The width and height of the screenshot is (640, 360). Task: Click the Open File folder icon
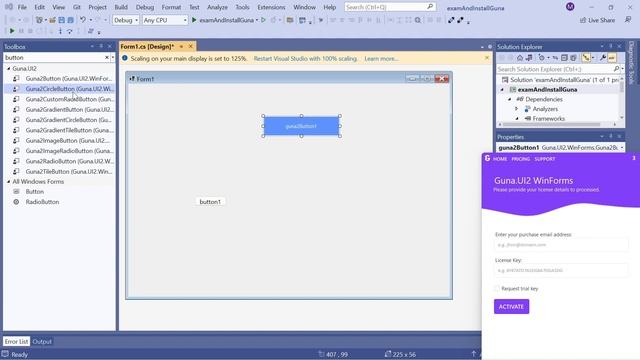52,20
